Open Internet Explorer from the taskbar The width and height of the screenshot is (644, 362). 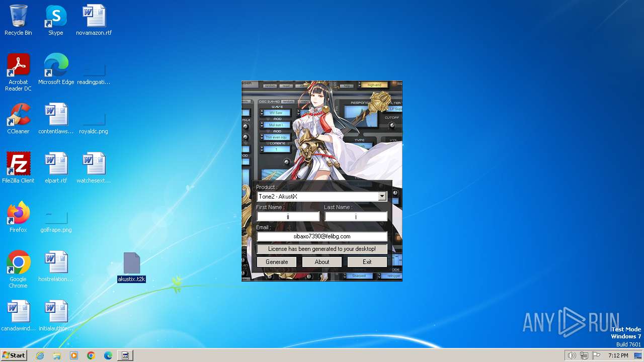40,355
